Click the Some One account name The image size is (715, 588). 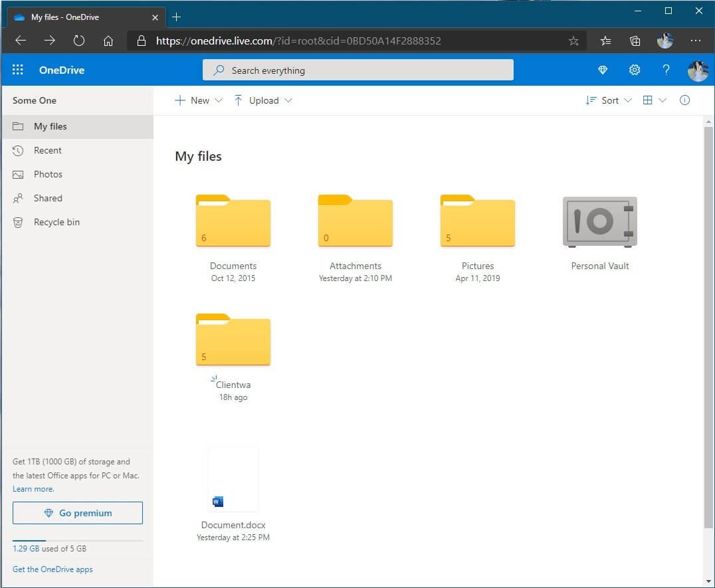[34, 100]
